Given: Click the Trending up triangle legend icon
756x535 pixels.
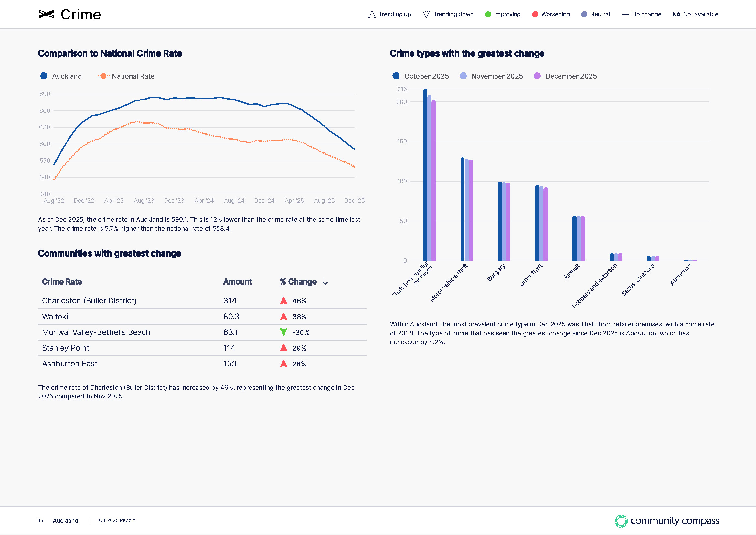Looking at the screenshot, I should click(x=372, y=14).
